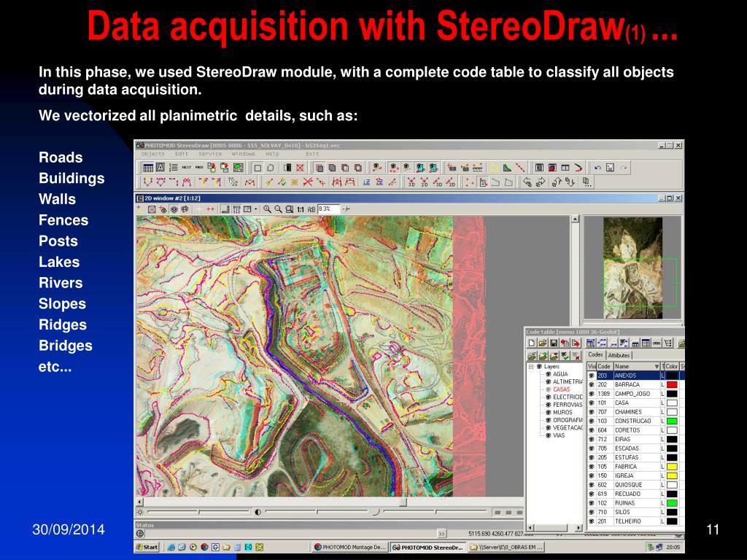This screenshot has width=747, height=560.
Task: Click the red curved arrow toolbar icon
Action: tap(578, 168)
